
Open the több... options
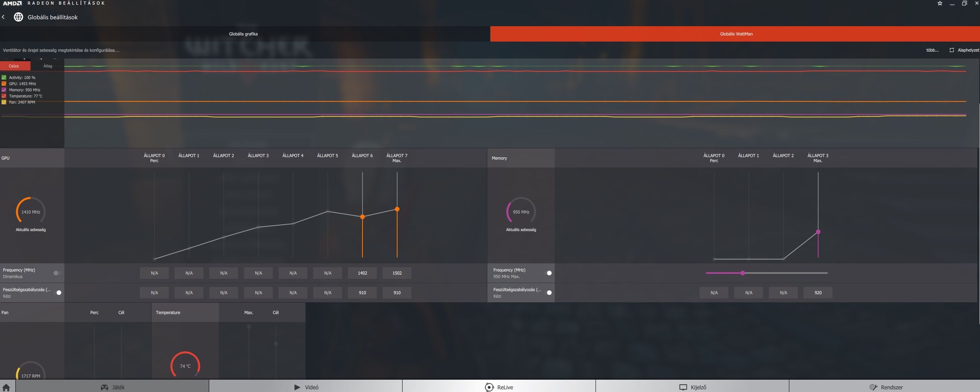932,50
